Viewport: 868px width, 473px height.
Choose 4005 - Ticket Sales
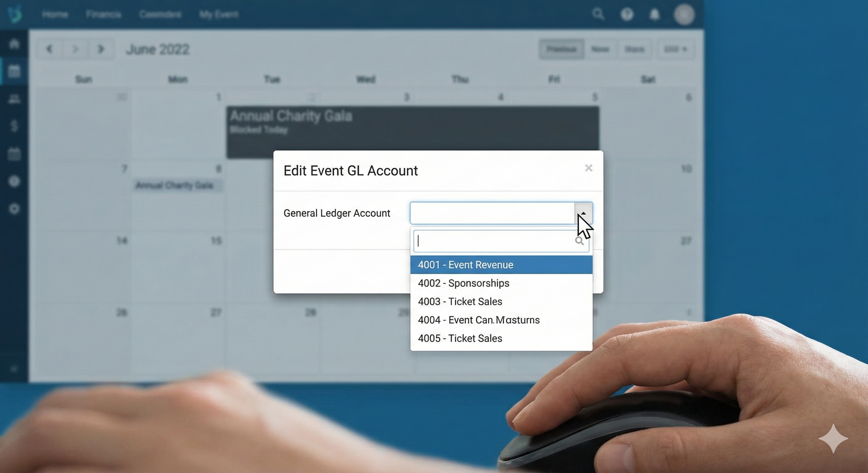[x=501, y=338]
